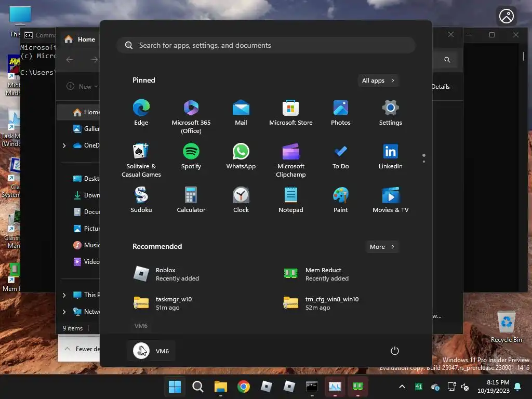Open Calculator from pinned apps
Screen dimensions: 532x399
tap(191, 200)
